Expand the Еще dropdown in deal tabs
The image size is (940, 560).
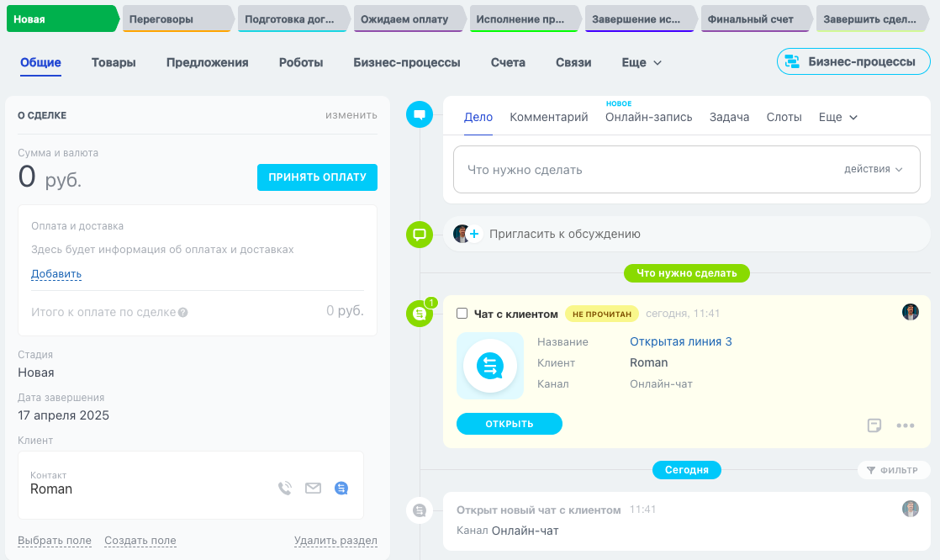[x=642, y=62]
